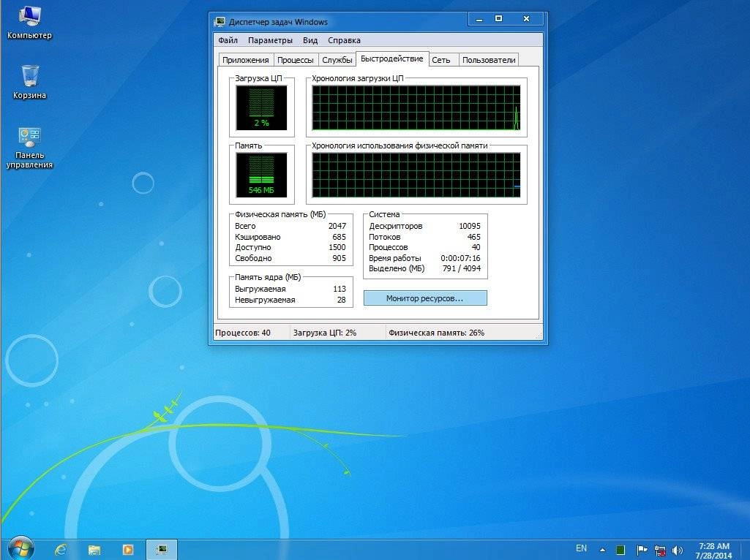Open the EN language indicator
The height and width of the screenshot is (560, 750).
point(581,548)
